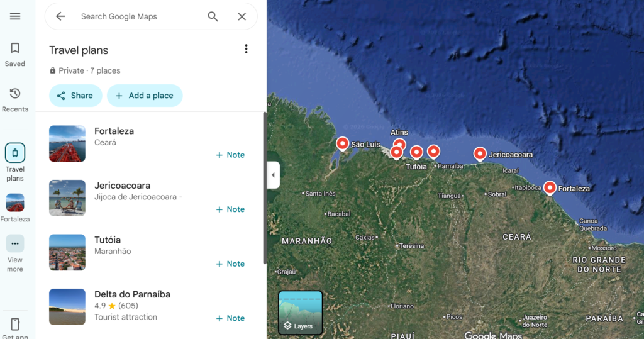Click the magnifier search icon
The width and height of the screenshot is (644, 339).
(213, 16)
